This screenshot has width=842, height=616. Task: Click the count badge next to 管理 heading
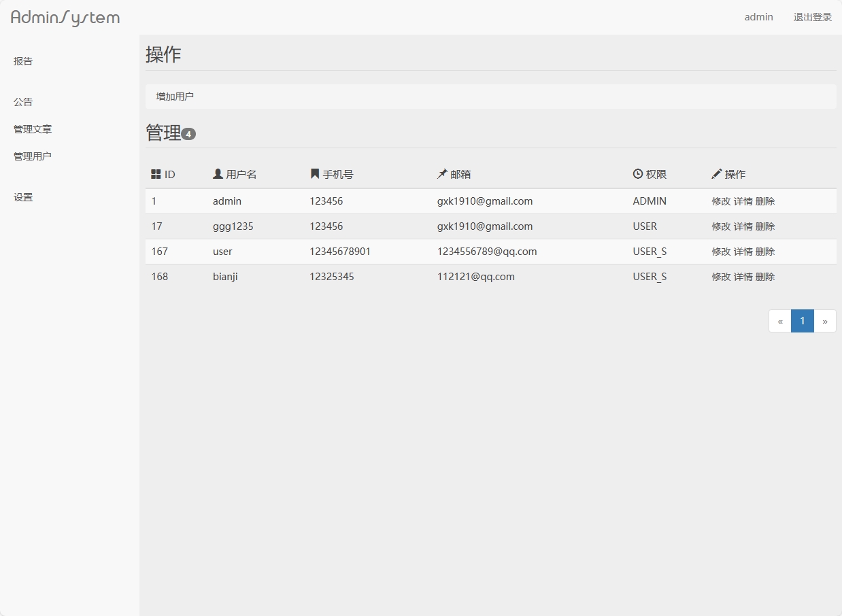pos(188,134)
